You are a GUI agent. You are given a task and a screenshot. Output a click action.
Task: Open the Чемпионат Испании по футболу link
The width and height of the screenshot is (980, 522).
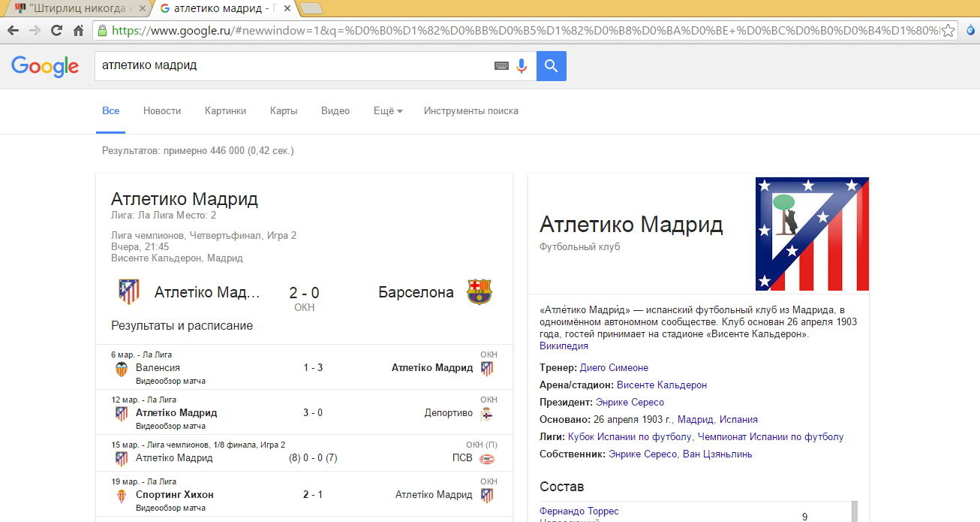click(x=771, y=437)
